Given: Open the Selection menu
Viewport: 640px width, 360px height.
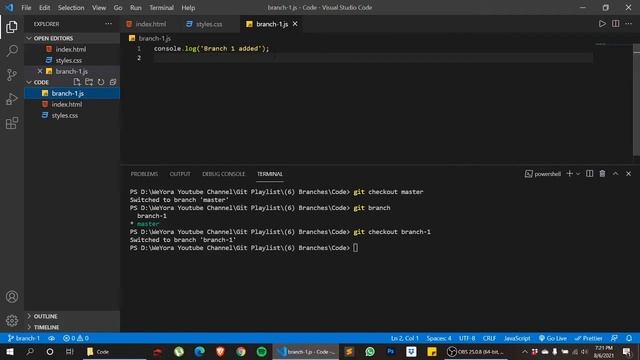Looking at the screenshot, I should pos(71,8).
